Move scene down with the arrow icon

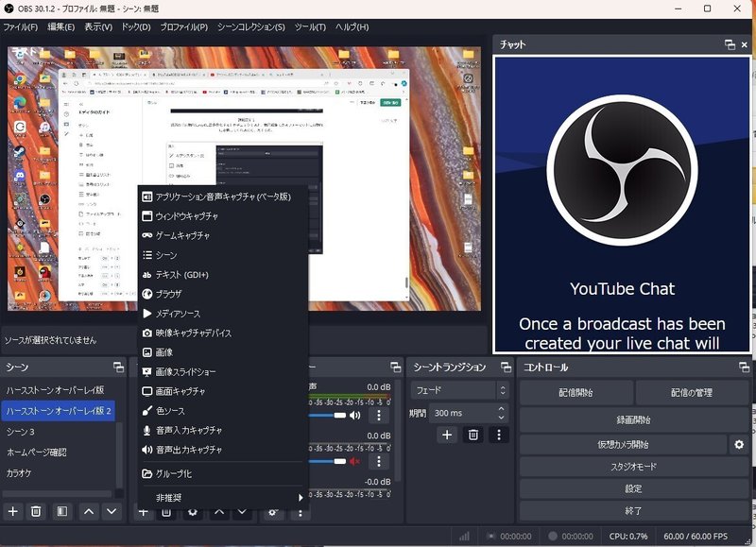tap(112, 511)
